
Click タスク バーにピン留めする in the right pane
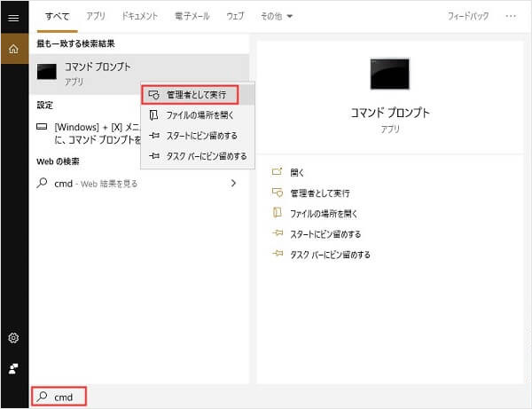(330, 255)
